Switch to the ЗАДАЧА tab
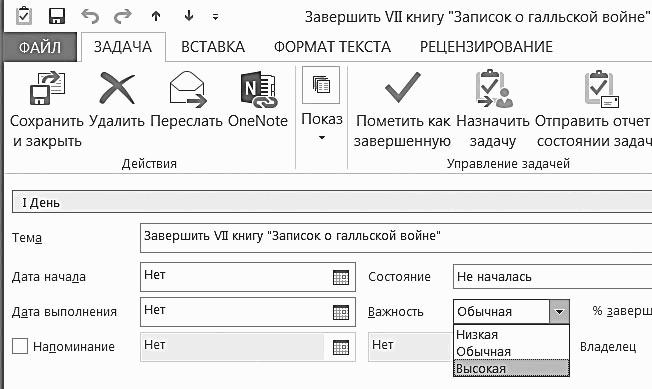Image resolution: width=652 pixels, height=389 pixels. point(123,47)
